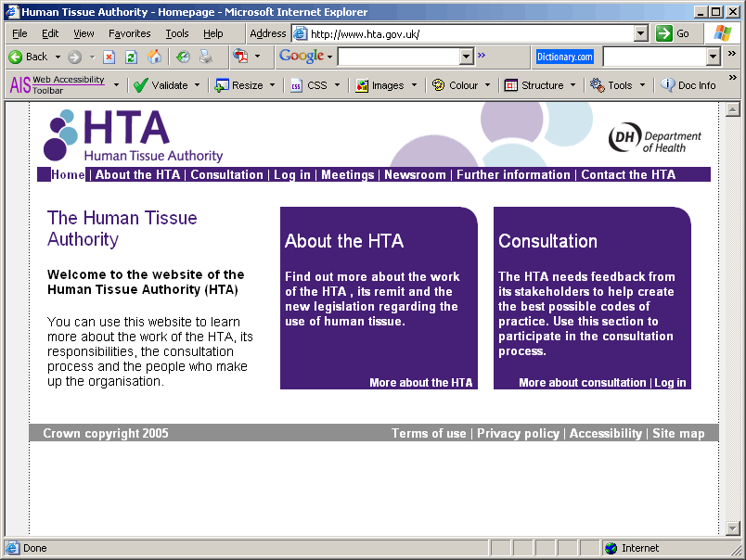
Task: Follow the 'More about consultation' link
Action: (583, 383)
